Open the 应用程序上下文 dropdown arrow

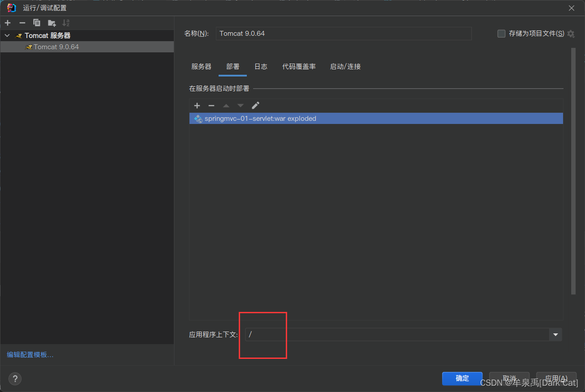click(556, 335)
